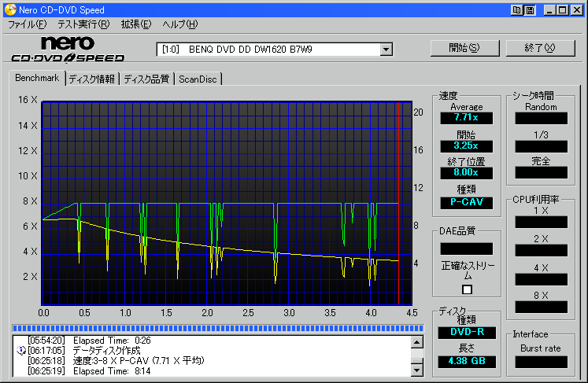Click the Nero CD-DVD Speed title bar icon

(9, 9)
